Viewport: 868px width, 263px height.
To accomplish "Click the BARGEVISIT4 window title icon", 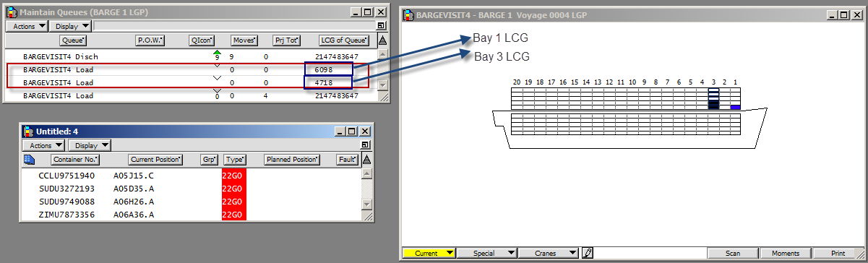I will point(408,14).
